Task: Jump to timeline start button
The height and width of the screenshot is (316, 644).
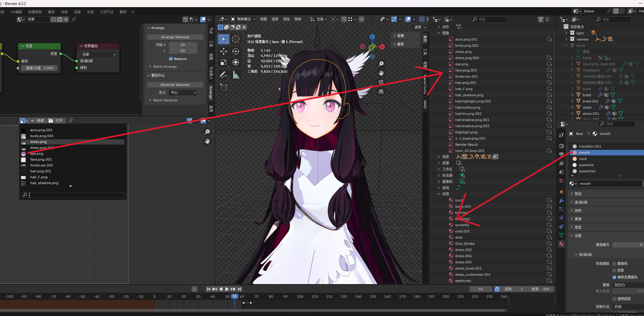Action: tap(208, 289)
